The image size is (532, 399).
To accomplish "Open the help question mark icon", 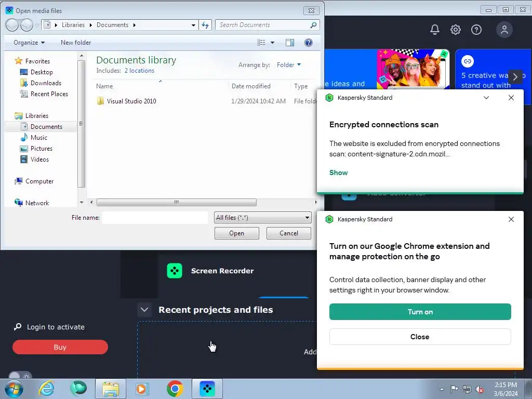I will coord(476,30).
